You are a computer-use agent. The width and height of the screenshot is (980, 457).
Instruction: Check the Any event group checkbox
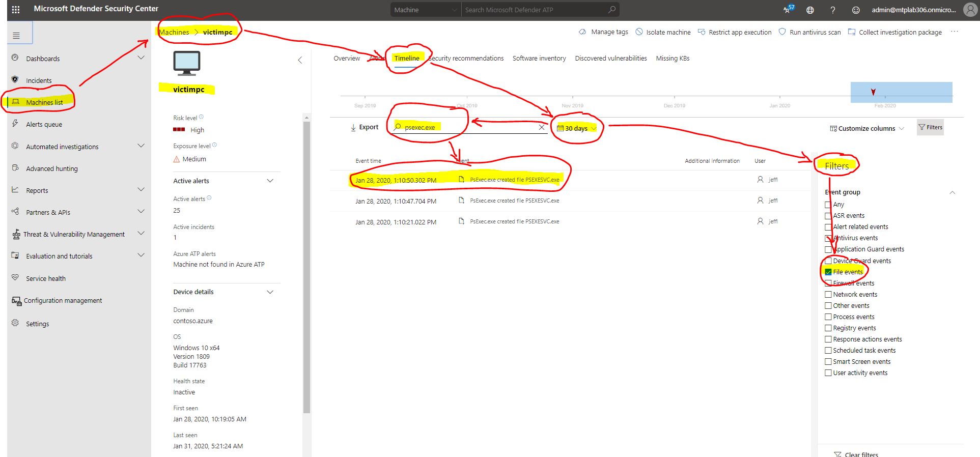coord(828,205)
